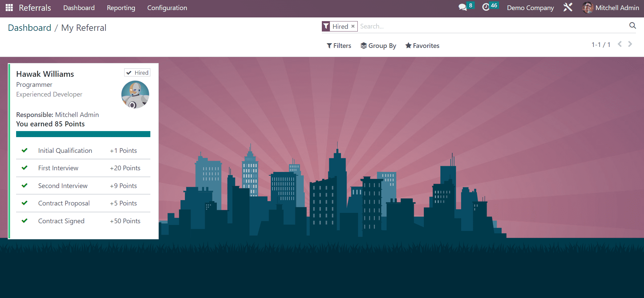Click Mitchell Admin avatar in top bar

click(x=588, y=7)
